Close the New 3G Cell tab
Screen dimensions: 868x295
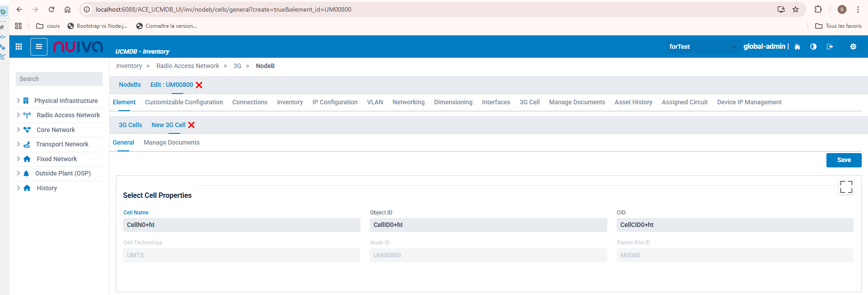point(191,125)
